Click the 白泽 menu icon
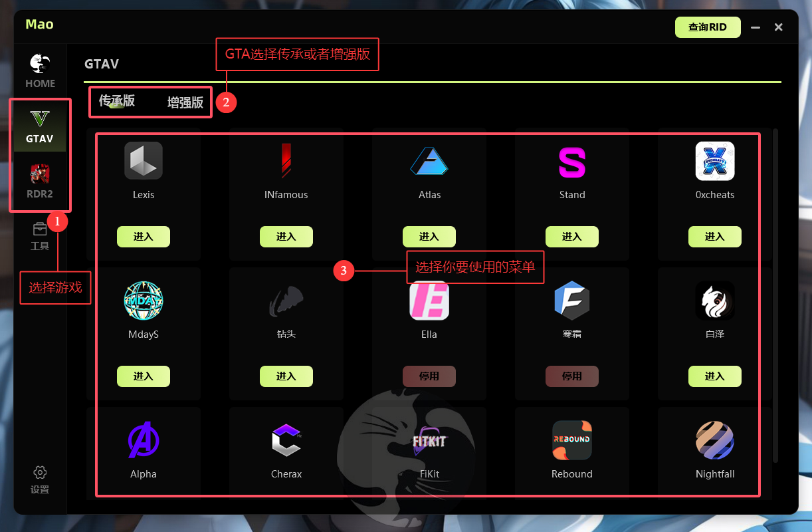This screenshot has width=812, height=532. click(715, 301)
